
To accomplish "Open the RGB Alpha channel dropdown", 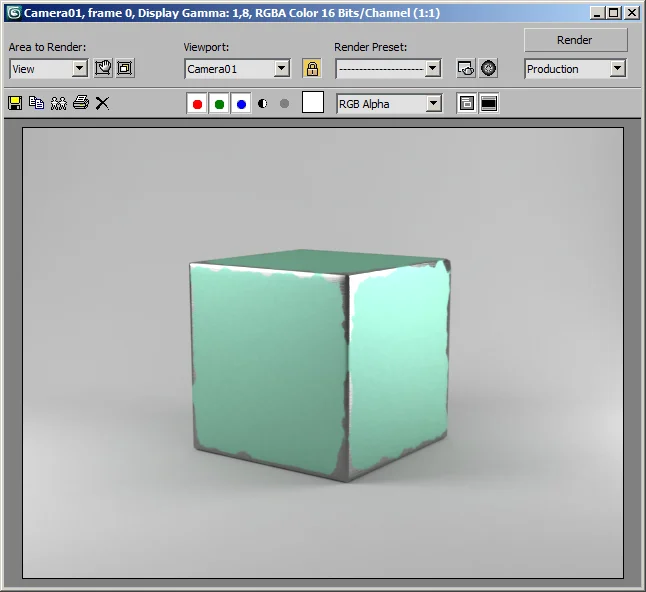I will [389, 104].
